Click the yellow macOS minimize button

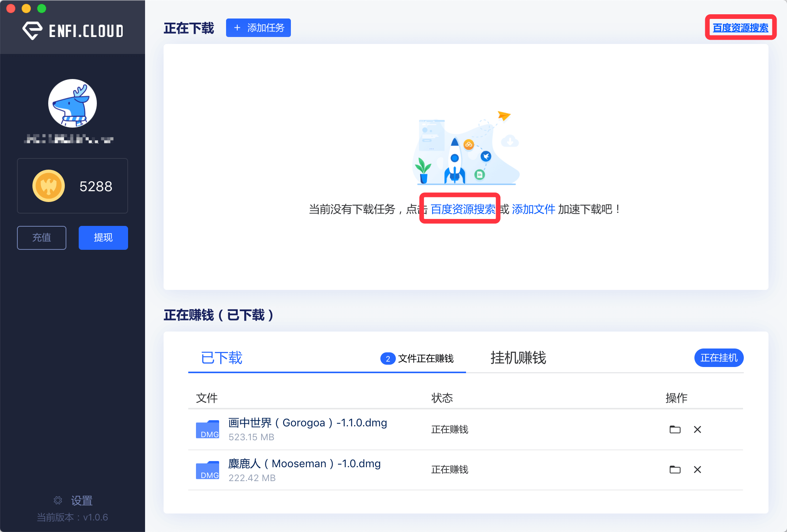click(26, 8)
